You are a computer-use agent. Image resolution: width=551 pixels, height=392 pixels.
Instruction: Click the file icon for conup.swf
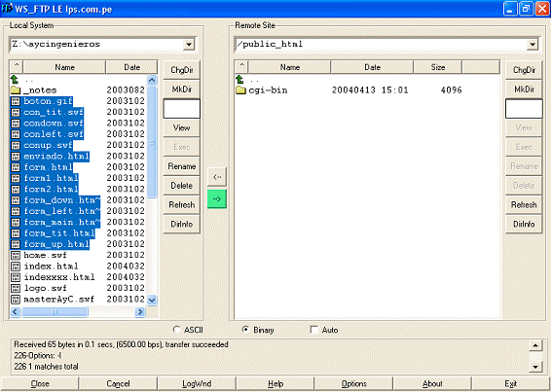pos(16,146)
